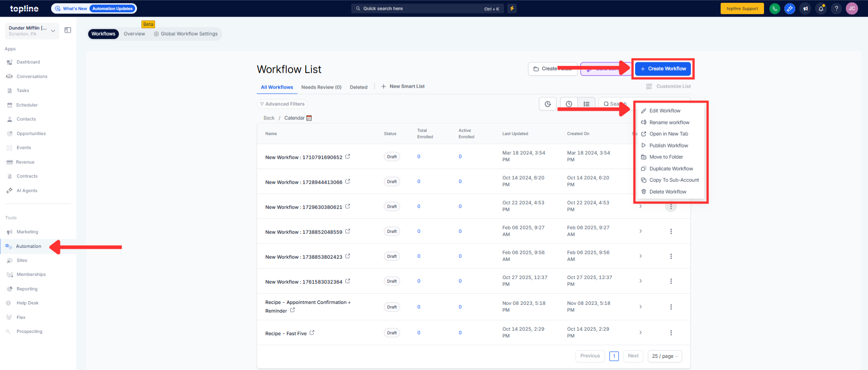The image size is (868, 370).
Task: Open the three-dot menu for Recipe - Fast Five
Action: (671, 333)
